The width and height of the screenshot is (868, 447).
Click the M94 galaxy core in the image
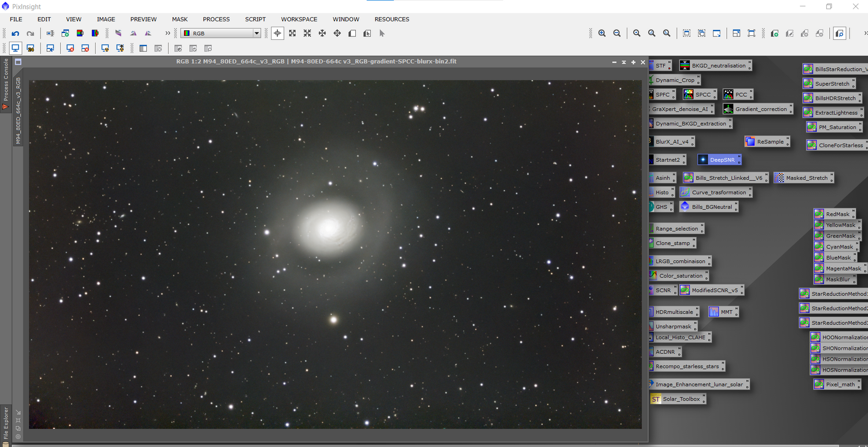[329, 228]
